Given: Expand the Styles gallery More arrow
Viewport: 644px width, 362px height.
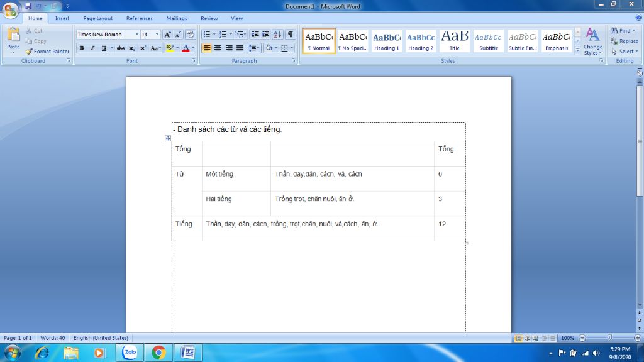Looking at the screenshot, I should click(577, 51).
